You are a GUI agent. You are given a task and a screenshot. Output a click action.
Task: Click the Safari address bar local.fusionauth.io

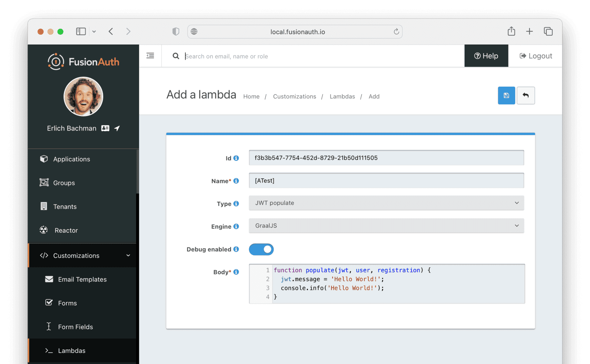[295, 32]
